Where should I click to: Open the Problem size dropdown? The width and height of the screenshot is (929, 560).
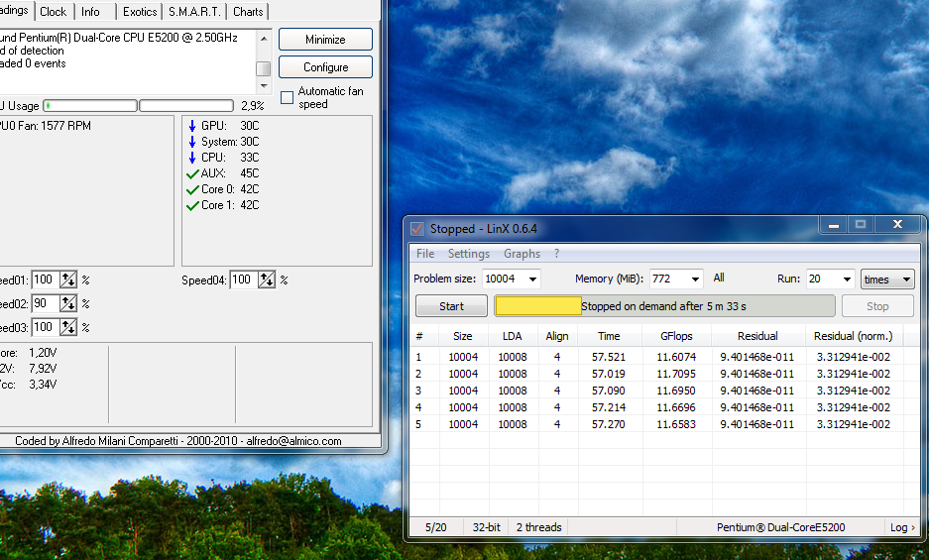click(x=532, y=280)
